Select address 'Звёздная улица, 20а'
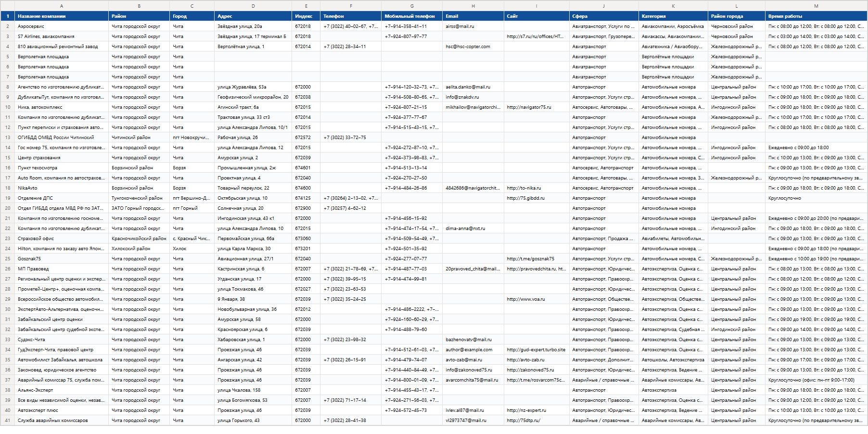The width and height of the screenshot is (868, 434). pos(253,26)
